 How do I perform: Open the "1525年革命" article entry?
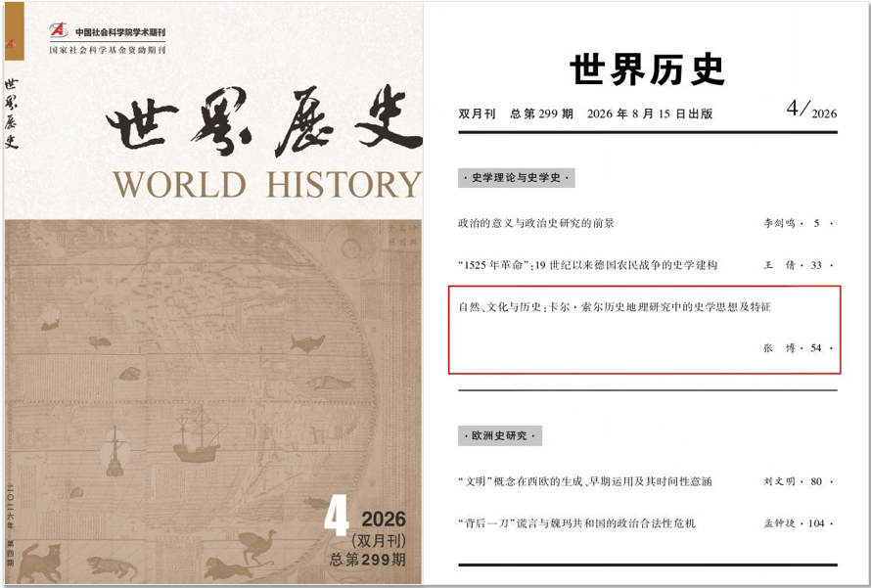[588, 265]
